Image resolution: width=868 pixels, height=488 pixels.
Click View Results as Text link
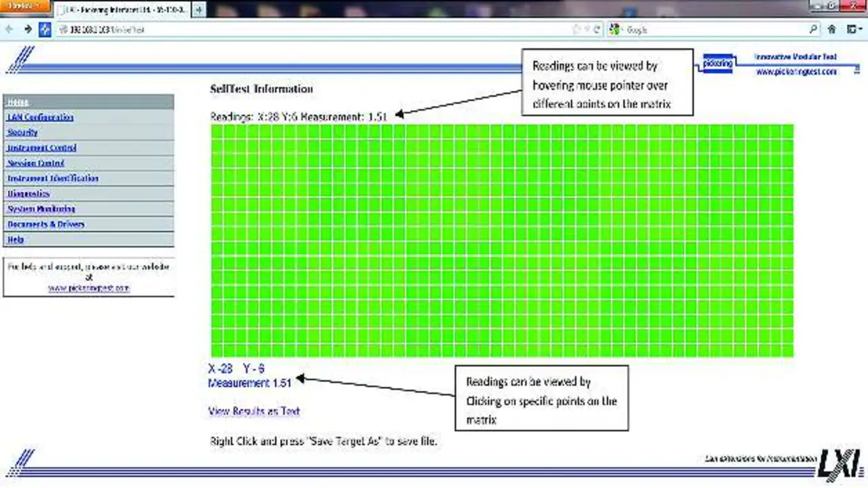[254, 411]
